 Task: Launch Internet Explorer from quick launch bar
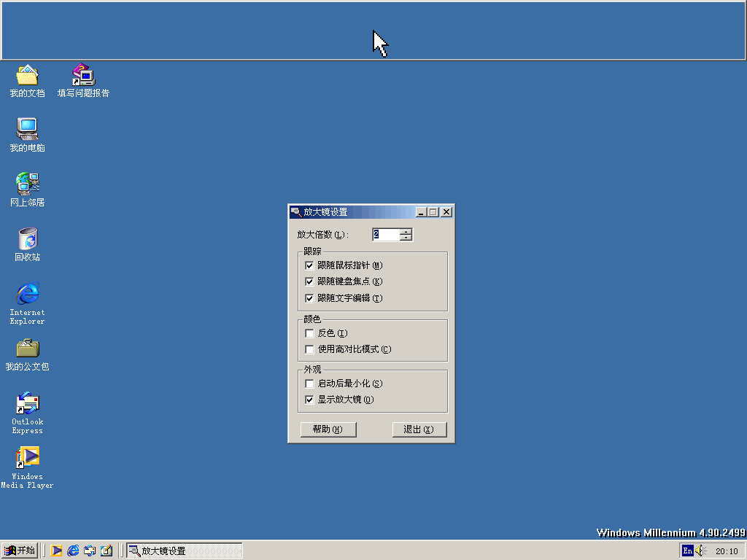tap(73, 551)
